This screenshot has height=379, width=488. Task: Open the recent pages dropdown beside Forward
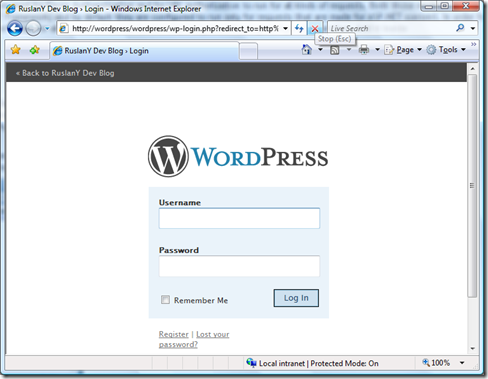[x=47, y=29]
